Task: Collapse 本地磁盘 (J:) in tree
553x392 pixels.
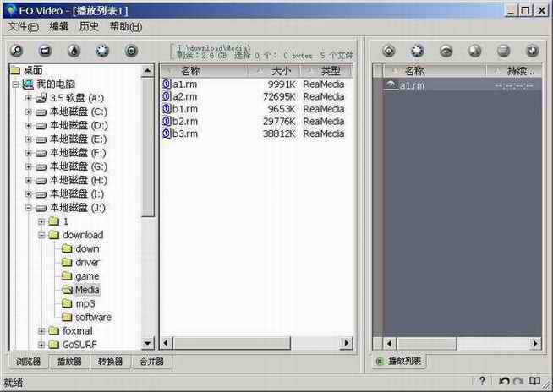Action: (28, 208)
